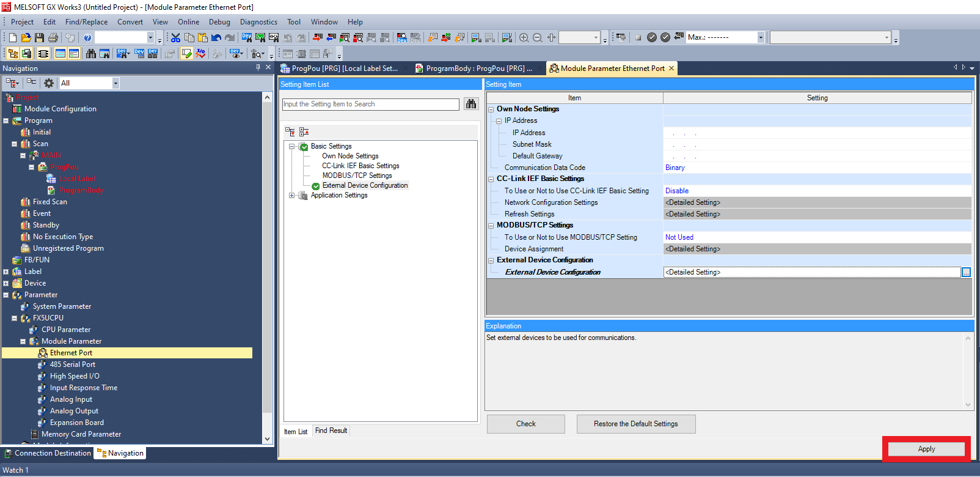980x477 pixels.
Task: Open the Diagnostics menu
Action: click(258, 22)
